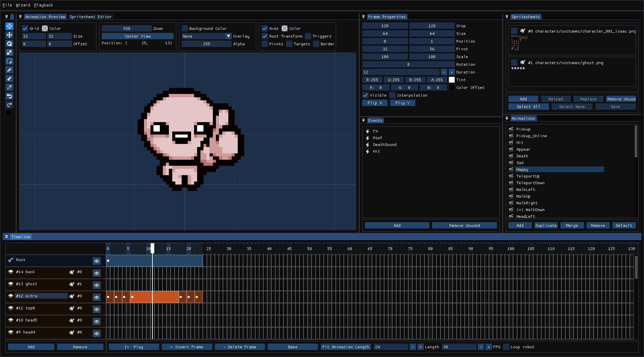Click the Root transform icon in timeline
Viewport: 644px width, 357px height.
pos(11,260)
